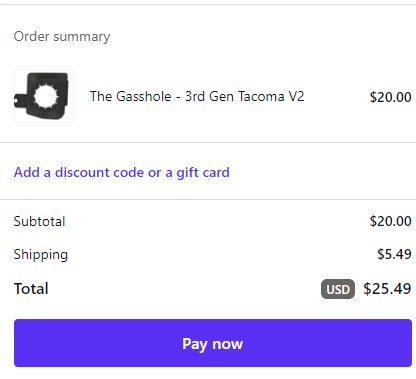Click the Subtotal label

[39, 221]
